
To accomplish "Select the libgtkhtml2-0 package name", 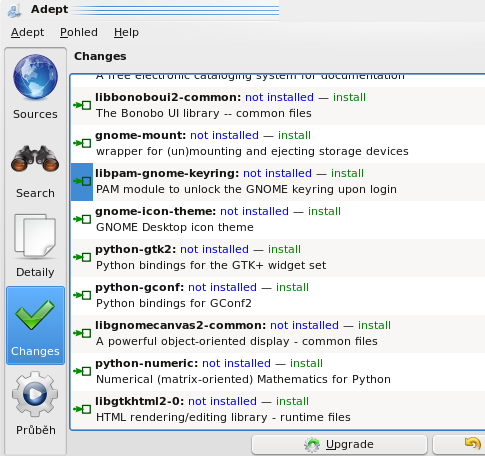I will pos(140,401).
